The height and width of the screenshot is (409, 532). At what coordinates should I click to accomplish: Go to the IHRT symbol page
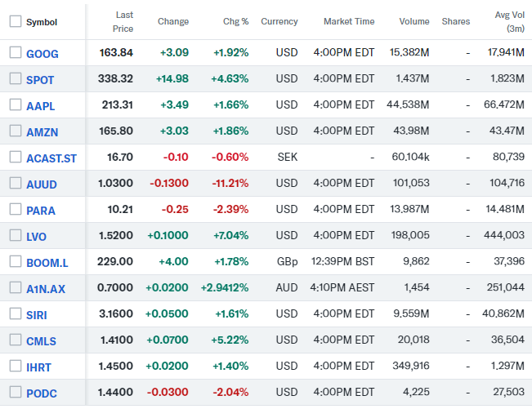pyautogui.click(x=41, y=367)
